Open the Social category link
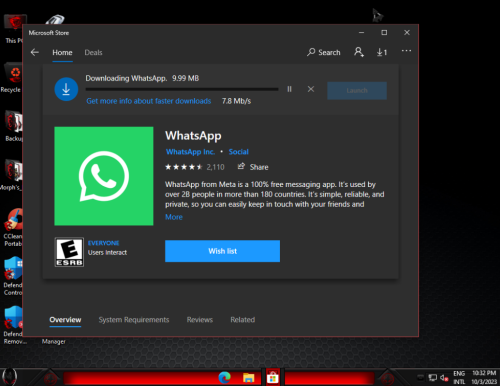 tap(238, 152)
